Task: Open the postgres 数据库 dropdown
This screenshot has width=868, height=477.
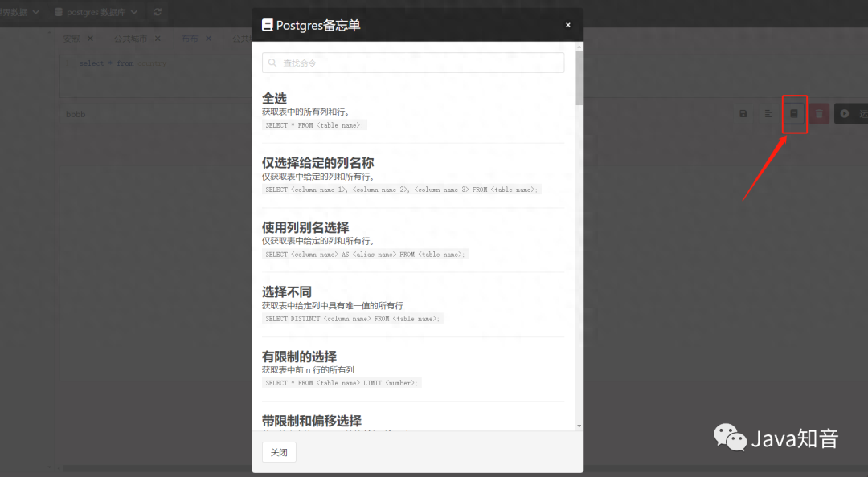Action: (x=96, y=12)
